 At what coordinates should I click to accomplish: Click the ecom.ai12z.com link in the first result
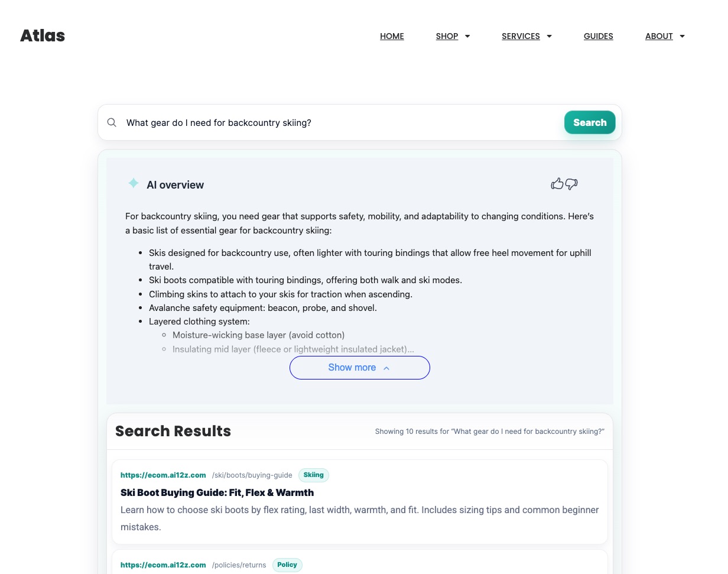point(163,475)
